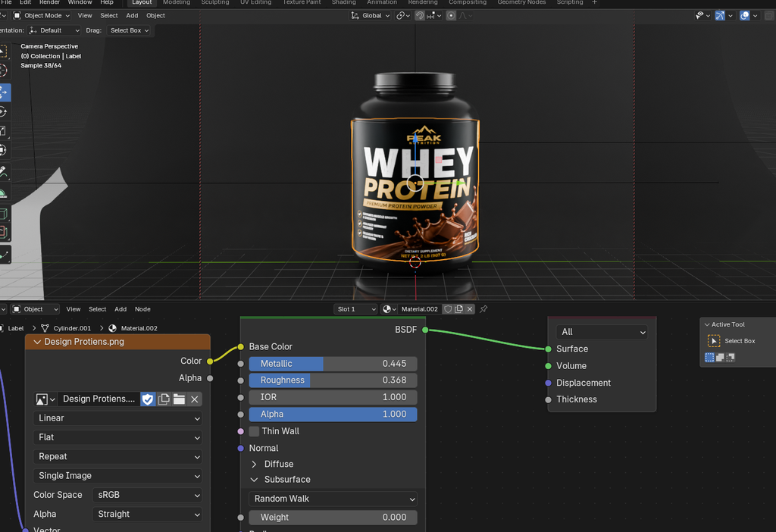Viewport: 776px width, 532px height.
Task: Open the Slot 1 material slot dropdown
Action: pyautogui.click(x=355, y=309)
